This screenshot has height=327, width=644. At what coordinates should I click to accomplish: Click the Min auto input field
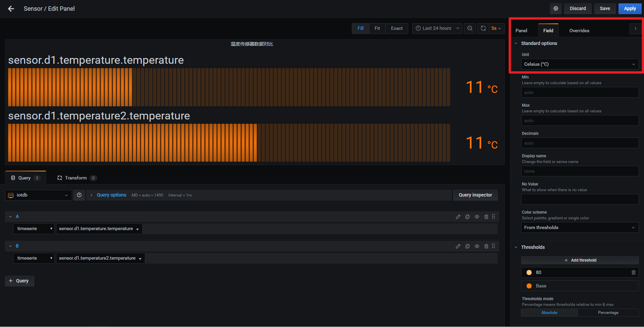580,92
